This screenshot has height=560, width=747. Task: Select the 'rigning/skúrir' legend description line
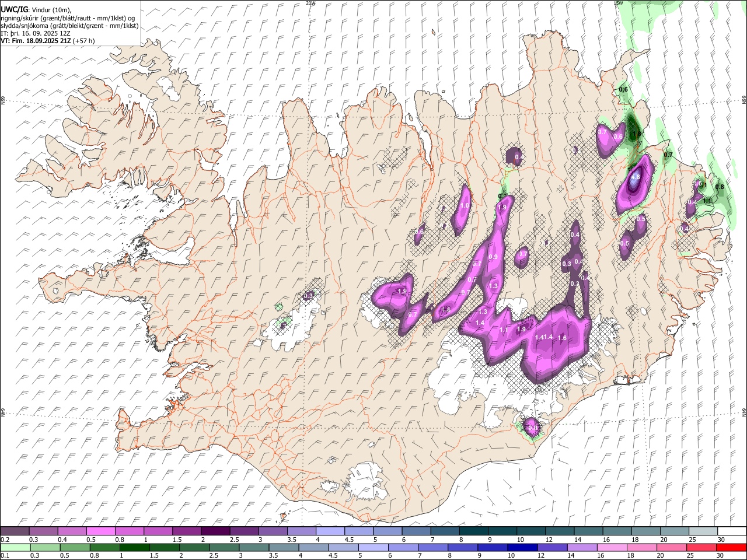68,18
